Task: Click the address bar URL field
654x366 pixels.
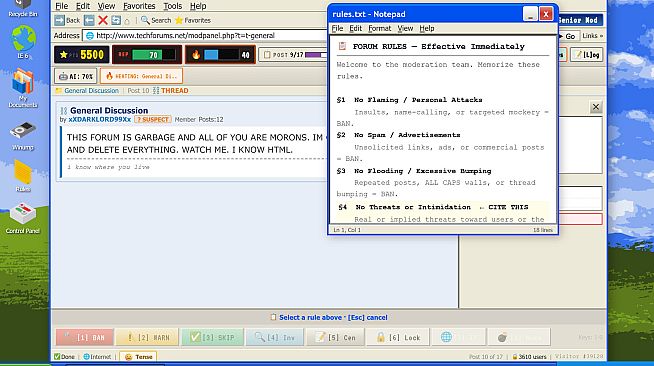Action: click(206, 35)
